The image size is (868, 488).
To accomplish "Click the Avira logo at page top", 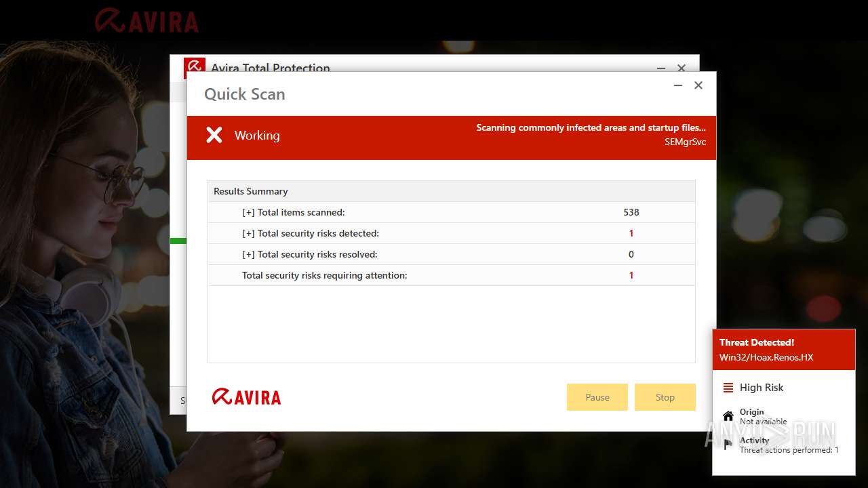I will pos(146,20).
